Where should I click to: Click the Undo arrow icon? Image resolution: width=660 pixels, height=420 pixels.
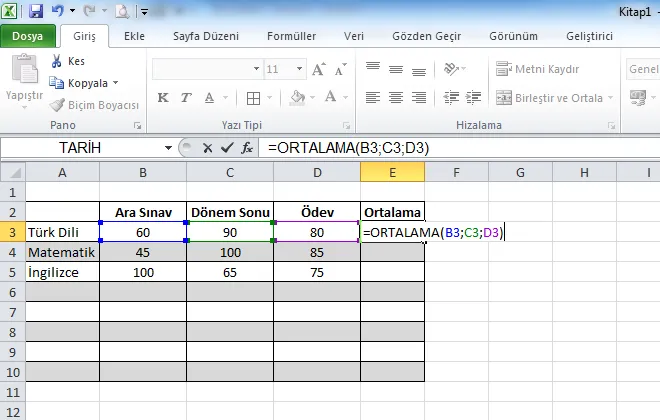click(58, 12)
